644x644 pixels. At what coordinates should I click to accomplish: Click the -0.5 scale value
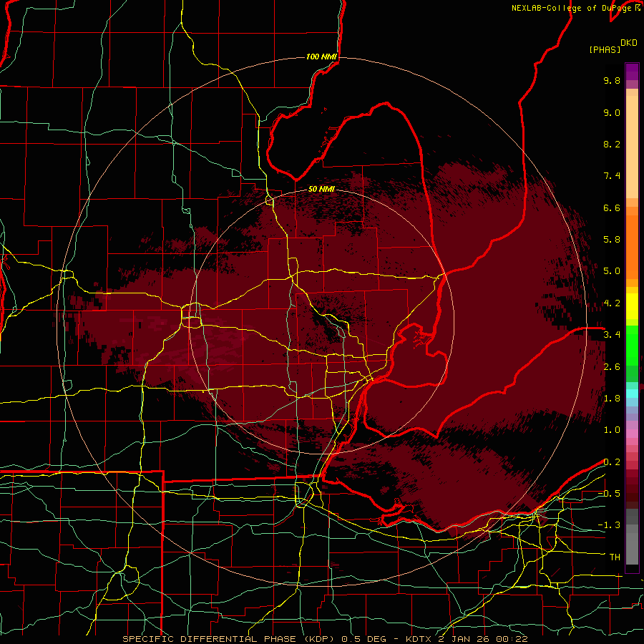pos(609,494)
